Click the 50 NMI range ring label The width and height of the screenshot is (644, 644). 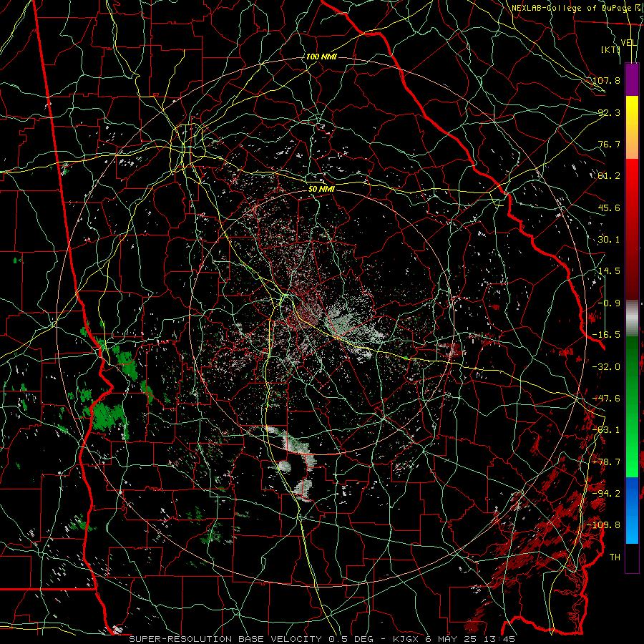[321, 189]
